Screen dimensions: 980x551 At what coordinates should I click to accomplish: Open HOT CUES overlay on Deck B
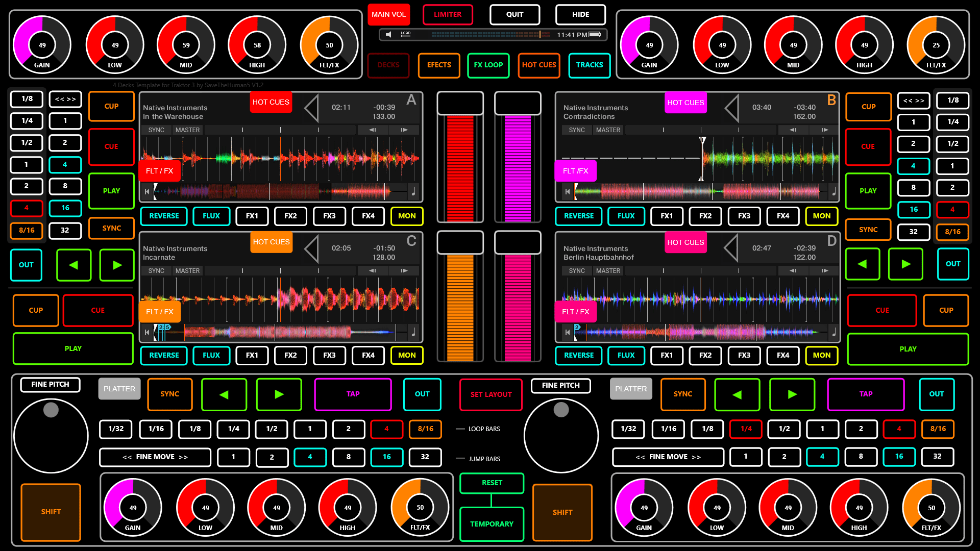point(685,103)
